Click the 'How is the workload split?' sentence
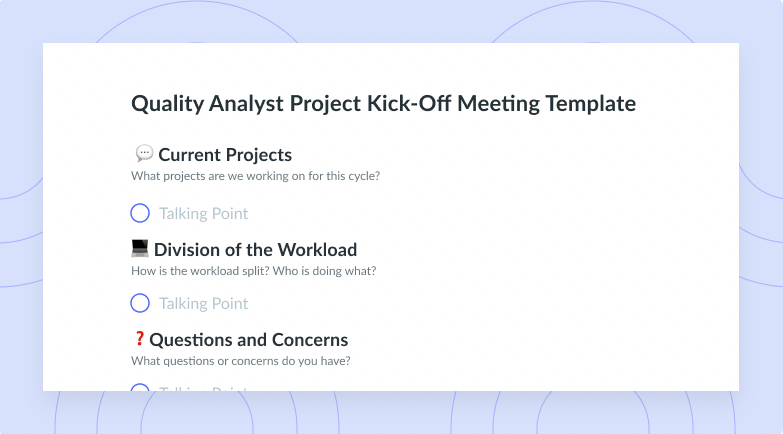783x434 pixels. [x=199, y=271]
